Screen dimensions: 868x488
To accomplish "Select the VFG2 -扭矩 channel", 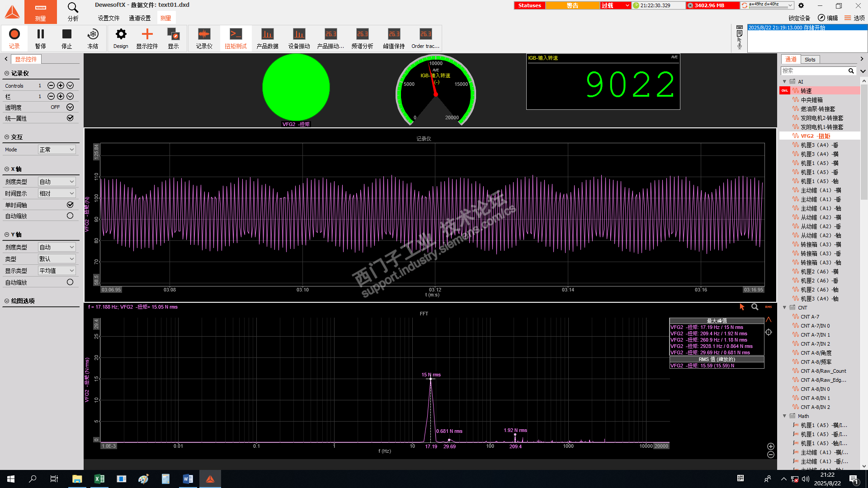I will [x=815, y=136].
